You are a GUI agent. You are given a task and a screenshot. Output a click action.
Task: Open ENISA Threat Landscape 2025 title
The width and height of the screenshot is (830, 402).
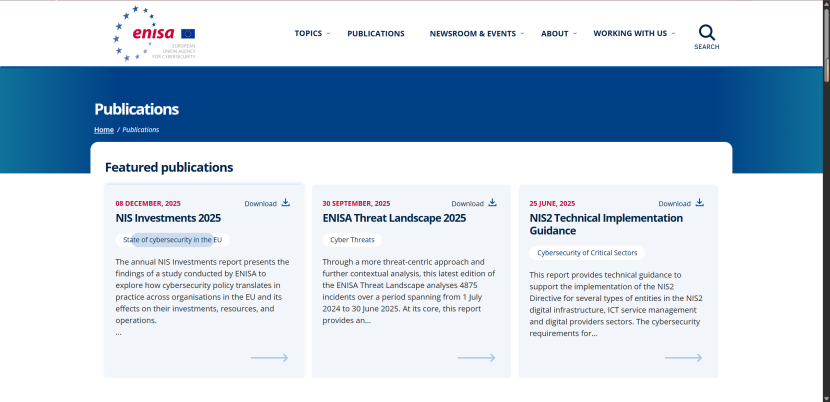pos(394,218)
